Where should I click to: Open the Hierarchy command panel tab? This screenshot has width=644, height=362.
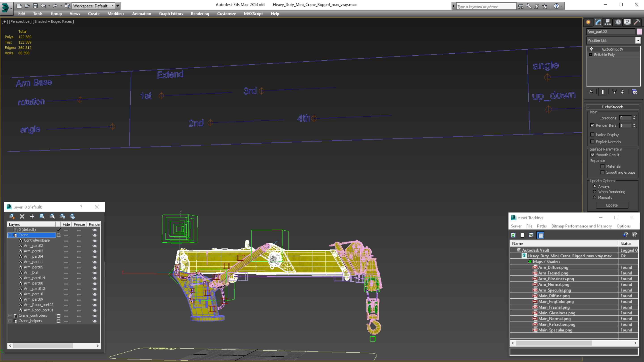coord(608,22)
